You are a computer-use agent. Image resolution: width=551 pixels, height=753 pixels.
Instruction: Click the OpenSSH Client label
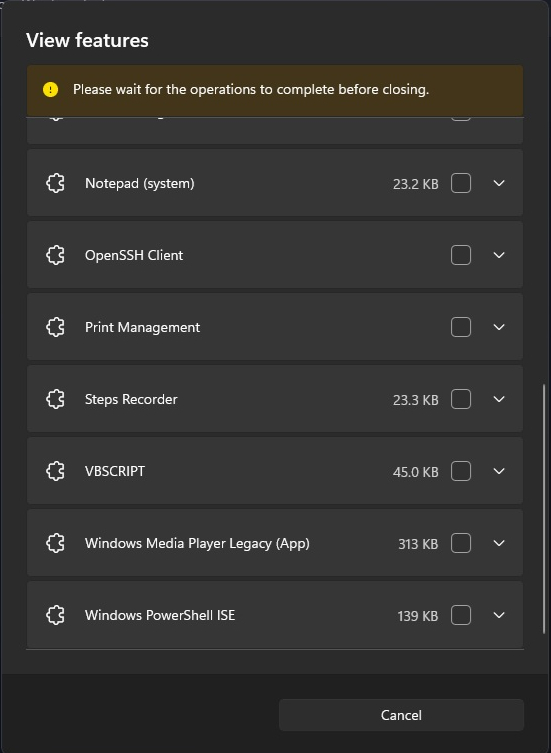coord(134,255)
